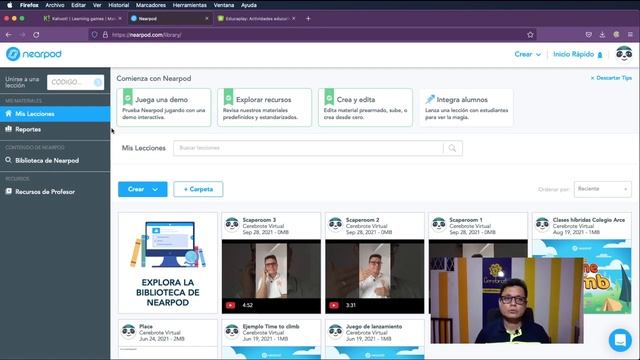Open a new browser tab with plus

[308, 18]
